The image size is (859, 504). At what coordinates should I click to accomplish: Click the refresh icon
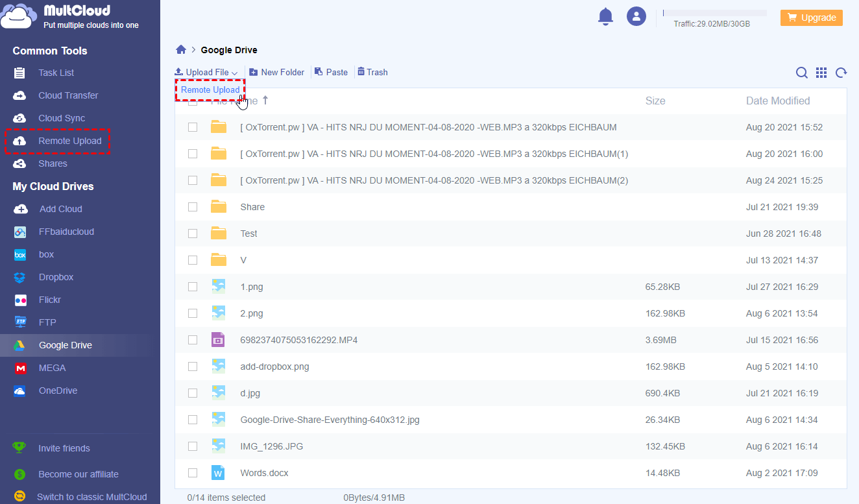tap(841, 73)
